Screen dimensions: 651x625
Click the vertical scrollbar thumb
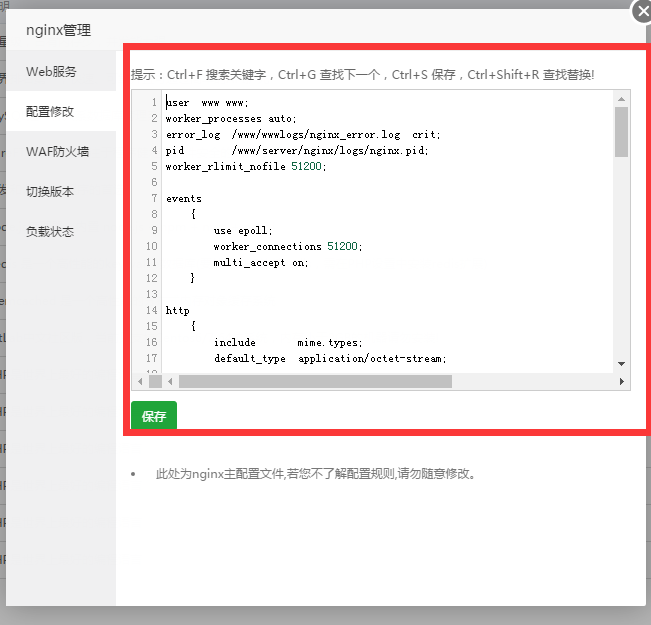621,132
